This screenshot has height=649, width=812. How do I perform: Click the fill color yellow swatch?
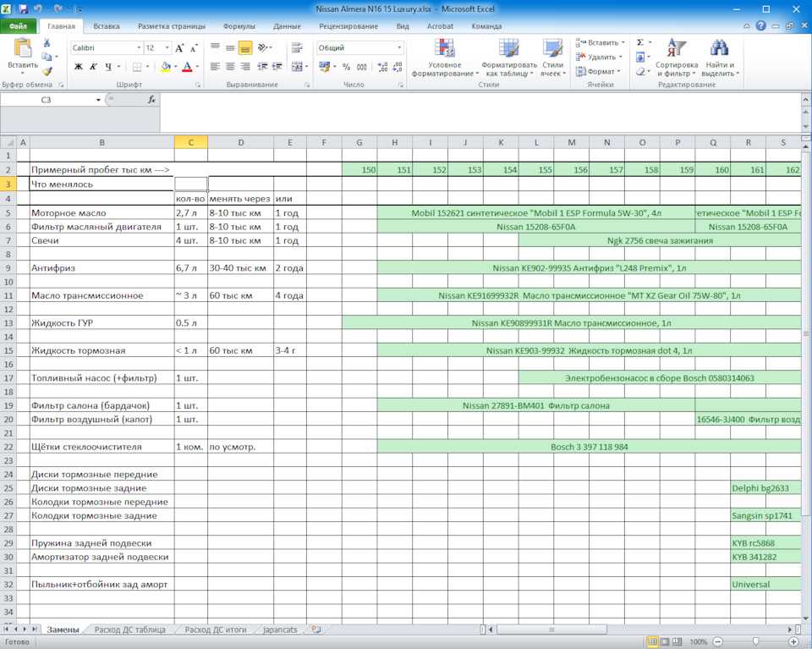coord(165,67)
